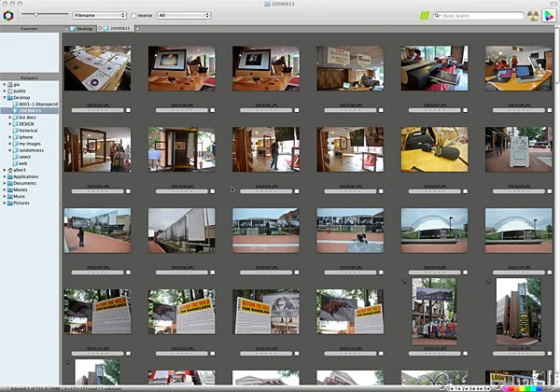Click the Favorites panel header
Viewport: 560px width, 392px height.
tap(29, 29)
